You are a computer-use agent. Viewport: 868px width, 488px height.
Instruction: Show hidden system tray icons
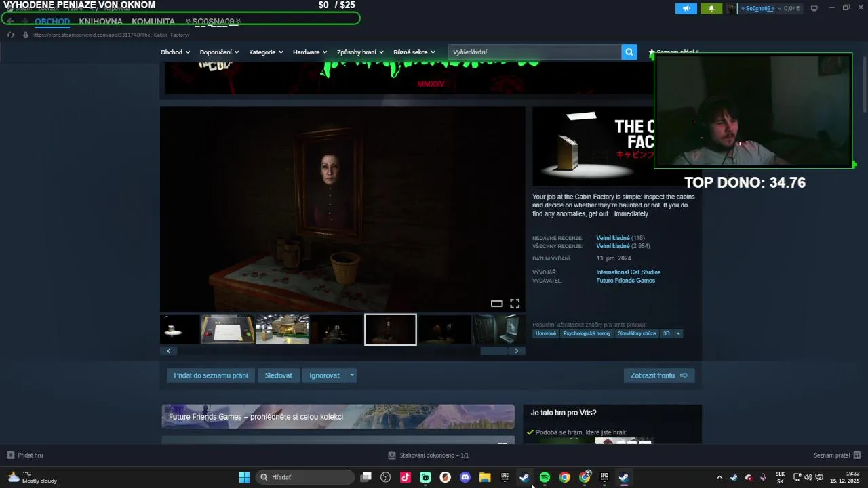[719, 477]
